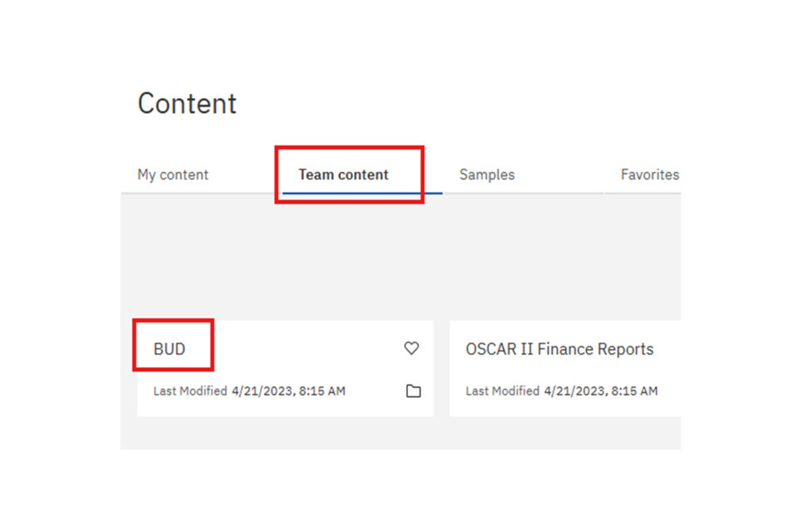Click blank space between Samples and Favorites tabs
Viewport: 798px width, 532px height.
click(x=565, y=175)
